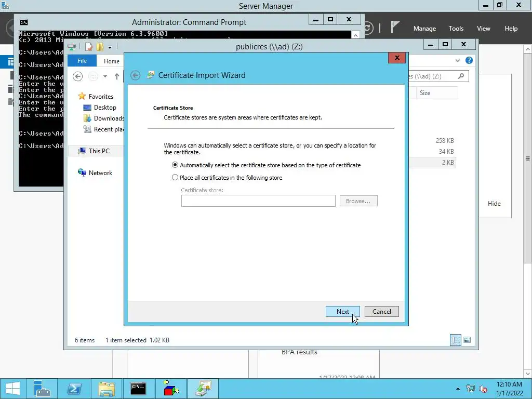Click the Explorer search magnifier icon
532x399 pixels.
461,76
